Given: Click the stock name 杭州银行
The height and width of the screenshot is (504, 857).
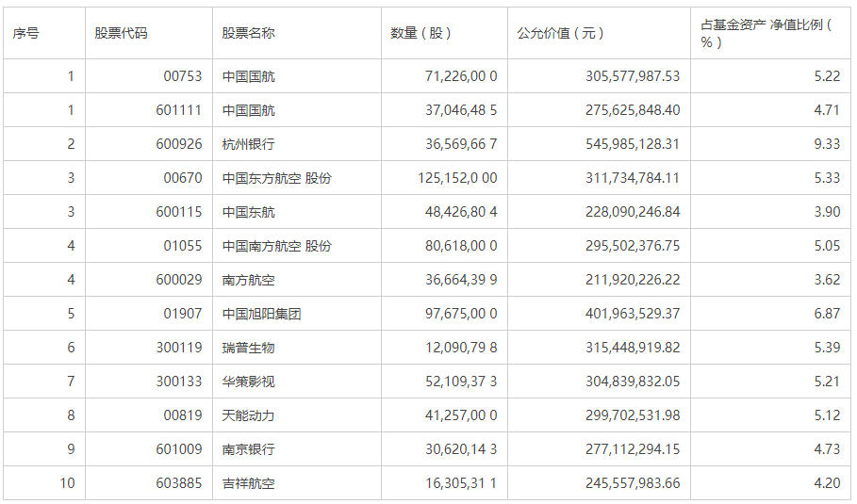Looking at the screenshot, I should point(248,144).
